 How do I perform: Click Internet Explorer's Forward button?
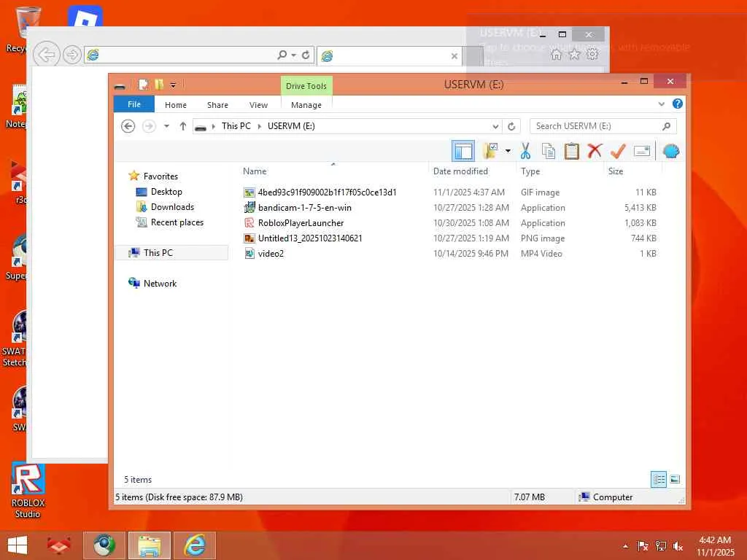click(72, 55)
